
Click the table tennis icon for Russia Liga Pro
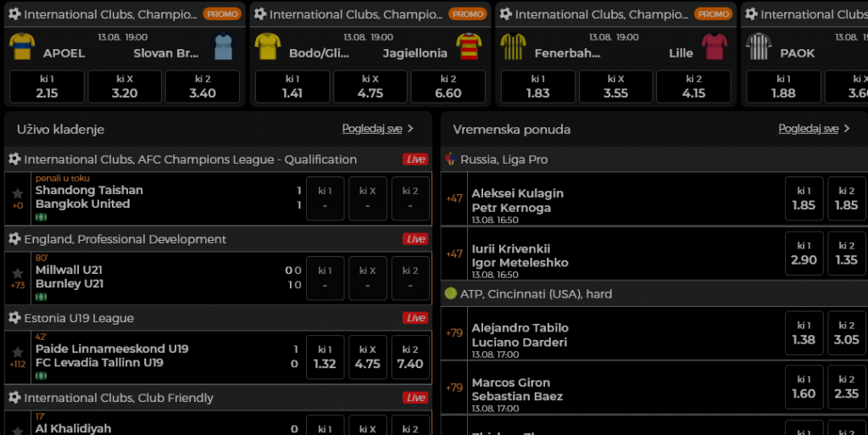tap(451, 159)
